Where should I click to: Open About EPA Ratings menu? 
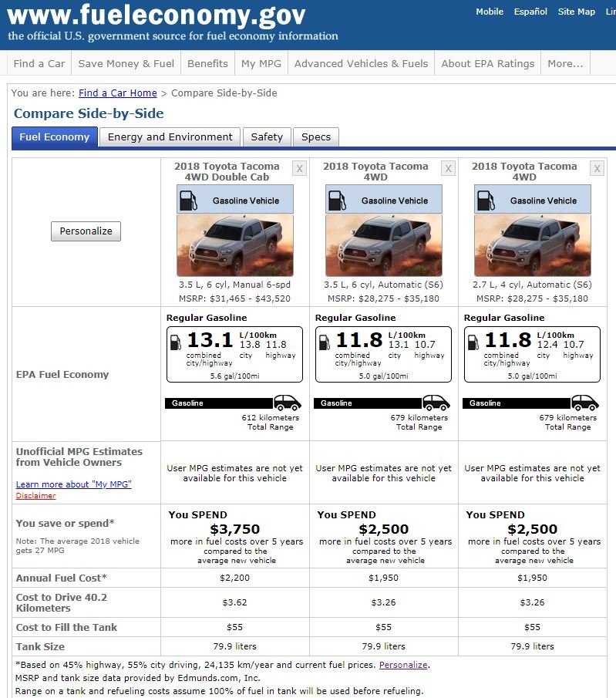pyautogui.click(x=488, y=64)
